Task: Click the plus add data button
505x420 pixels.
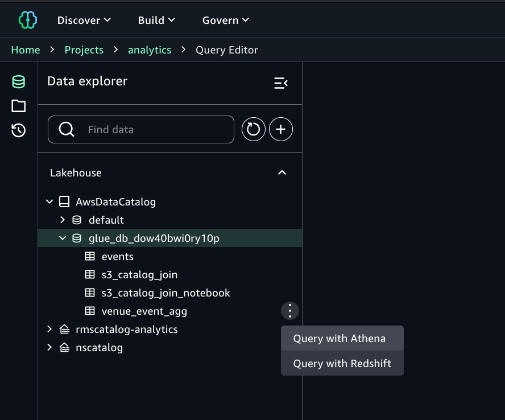Action: coord(281,129)
